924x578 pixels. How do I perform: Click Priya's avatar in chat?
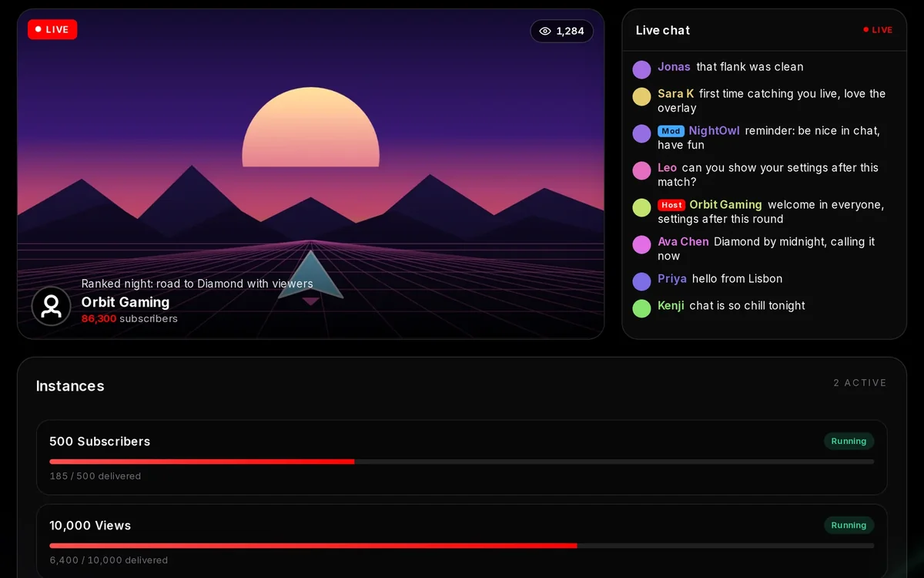(642, 281)
